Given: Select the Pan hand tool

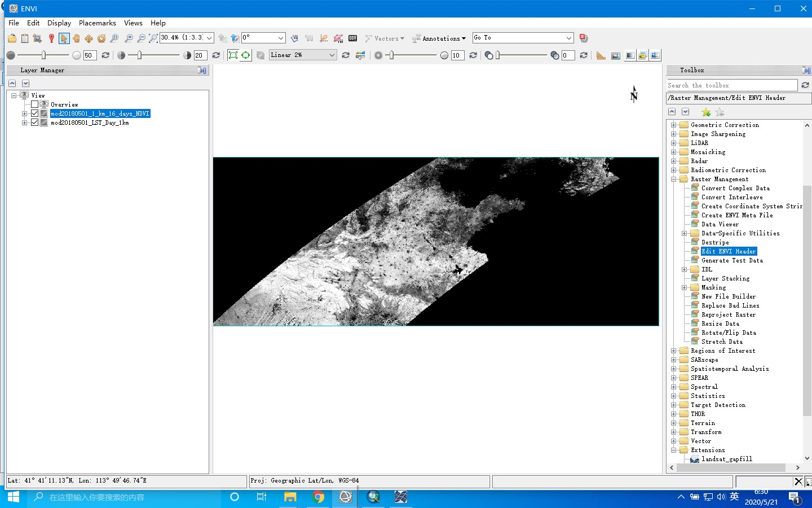Looking at the screenshot, I should 76,38.
